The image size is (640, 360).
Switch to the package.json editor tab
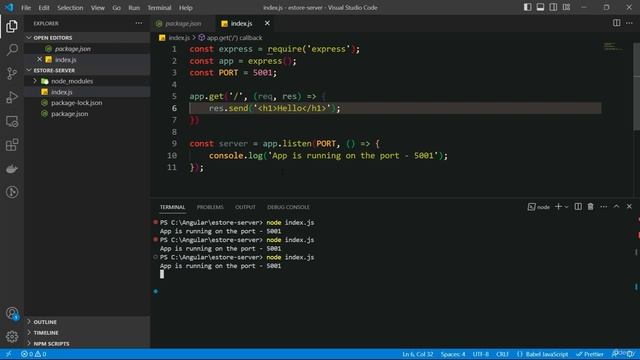coord(183,24)
